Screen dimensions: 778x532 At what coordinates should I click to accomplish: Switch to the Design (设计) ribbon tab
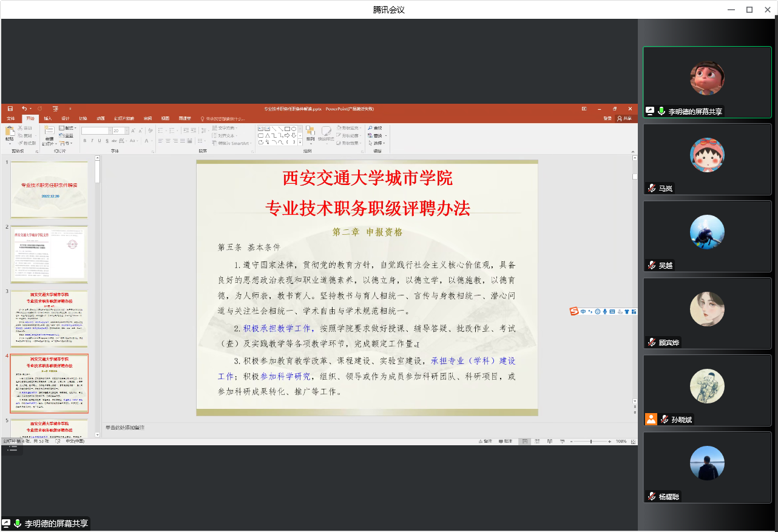pos(66,118)
